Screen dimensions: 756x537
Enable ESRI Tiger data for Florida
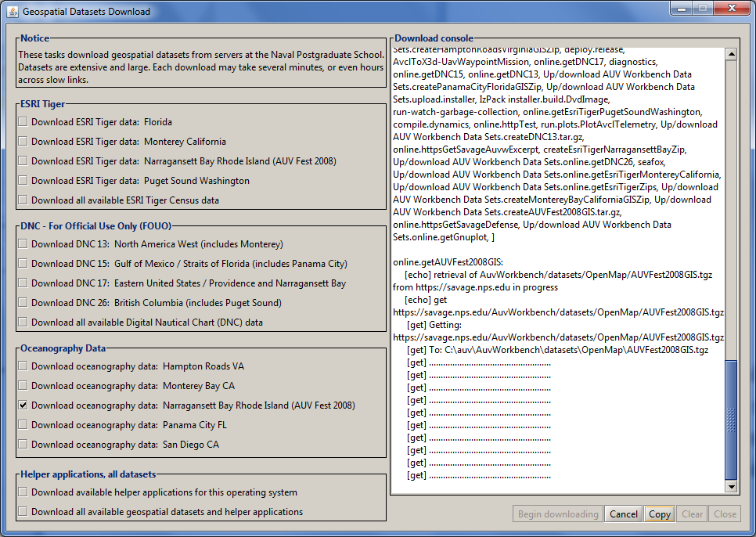[x=23, y=122]
